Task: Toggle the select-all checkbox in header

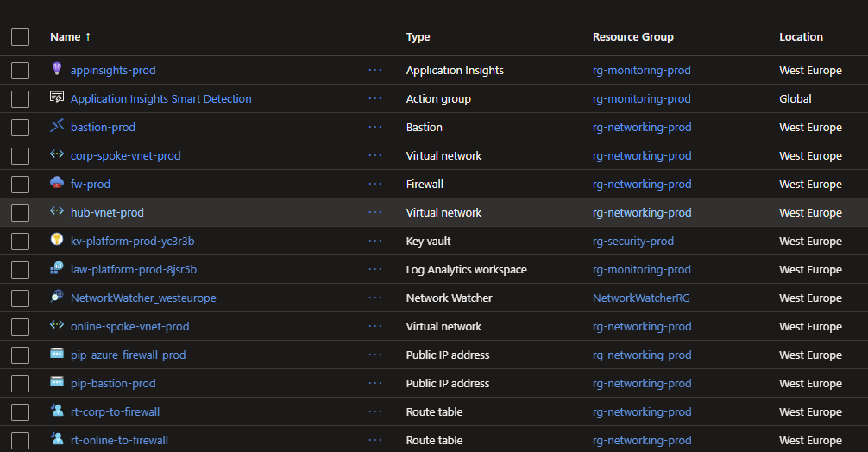Action: pos(21,37)
